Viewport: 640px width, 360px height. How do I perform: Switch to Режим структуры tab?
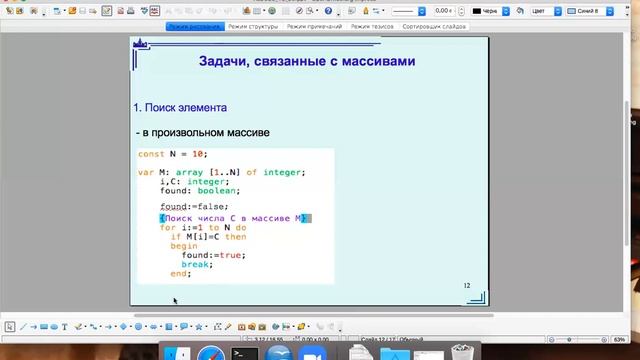tap(253, 27)
